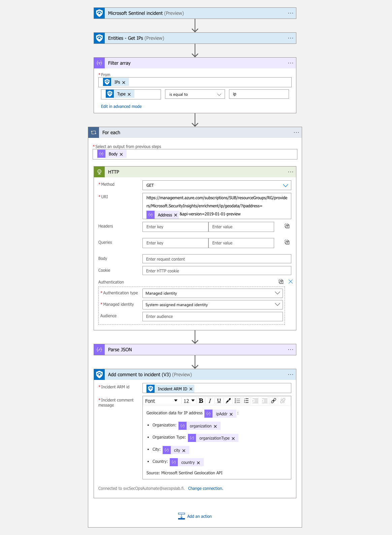Remove the Body token in For each
The height and width of the screenshot is (535, 392).
tap(121, 154)
